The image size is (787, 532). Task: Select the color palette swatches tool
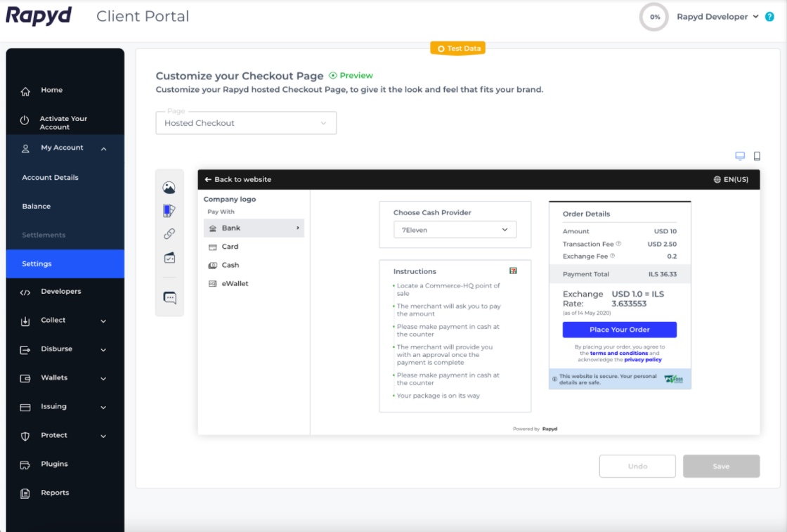169,210
